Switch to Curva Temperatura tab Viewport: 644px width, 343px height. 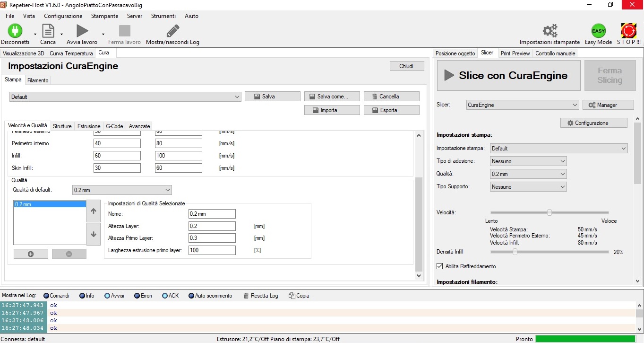[x=71, y=53]
